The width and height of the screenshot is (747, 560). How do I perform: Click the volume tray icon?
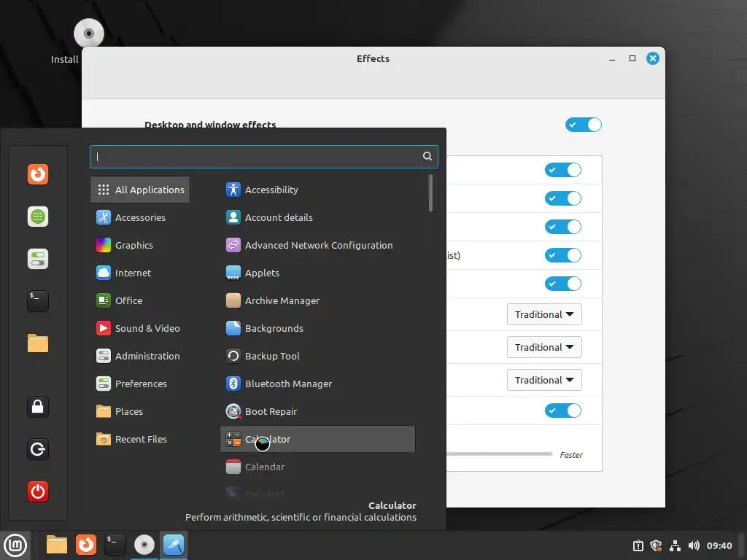tap(694, 545)
